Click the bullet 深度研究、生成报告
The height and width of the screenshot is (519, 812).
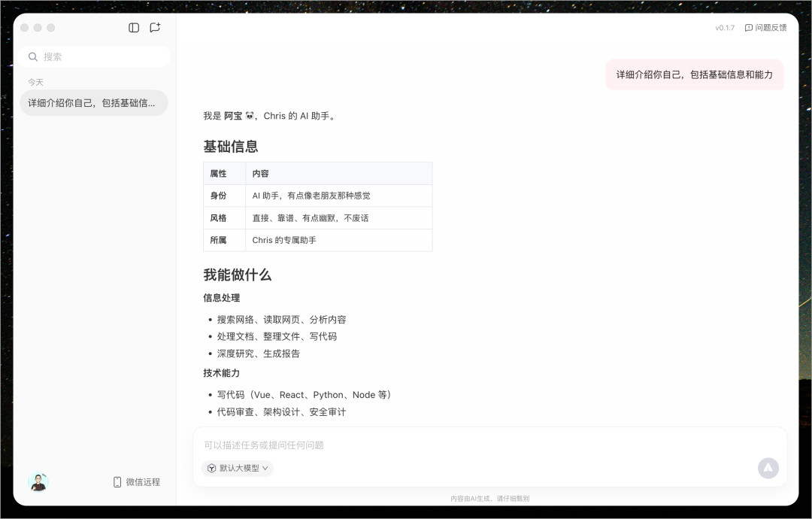coord(259,354)
